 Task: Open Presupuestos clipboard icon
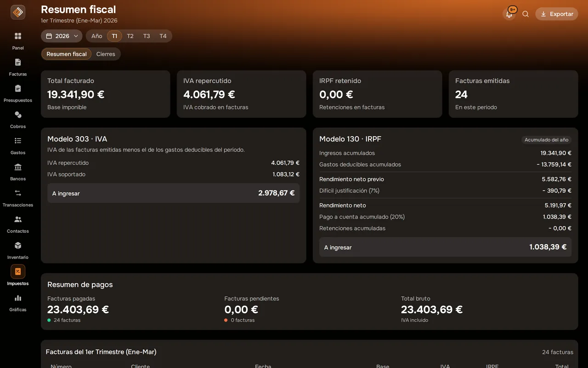18,88
